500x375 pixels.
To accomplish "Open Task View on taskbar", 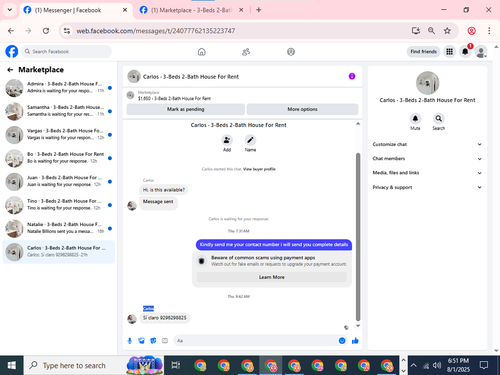I will coord(176,365).
